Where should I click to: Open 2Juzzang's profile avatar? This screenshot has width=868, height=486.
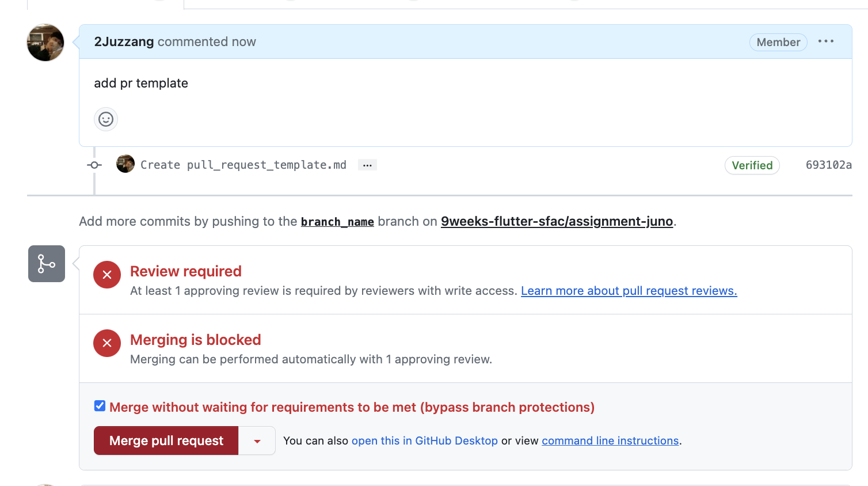(x=45, y=43)
